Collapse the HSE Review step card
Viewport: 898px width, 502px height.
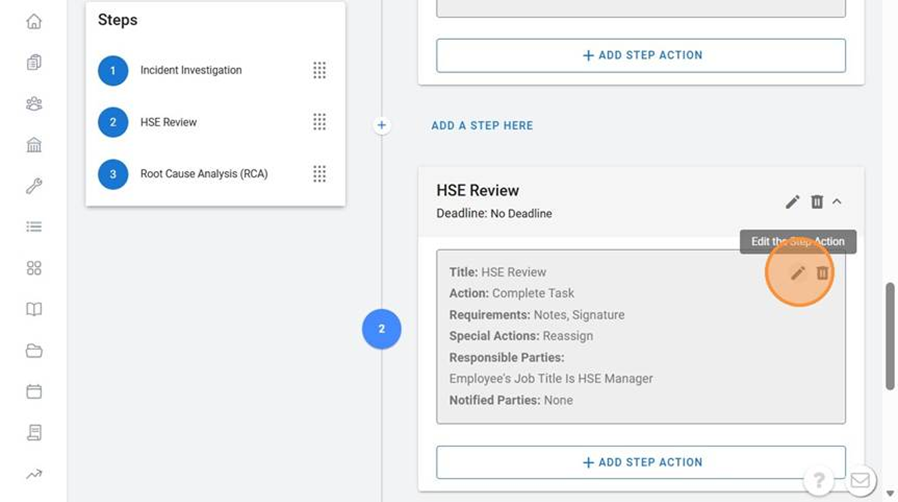[837, 202]
